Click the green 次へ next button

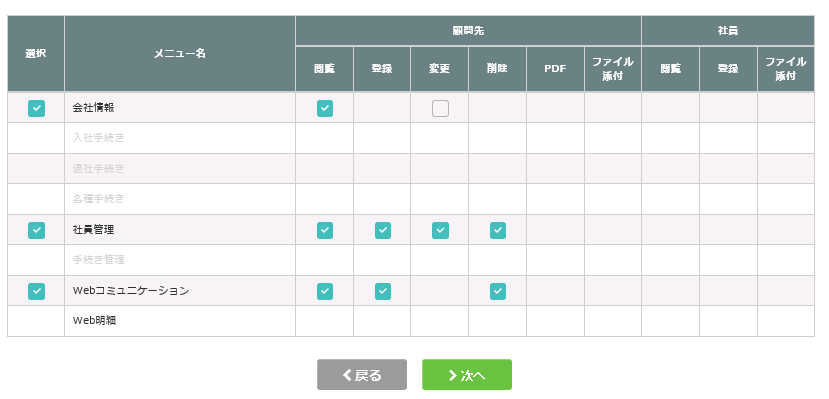point(467,375)
